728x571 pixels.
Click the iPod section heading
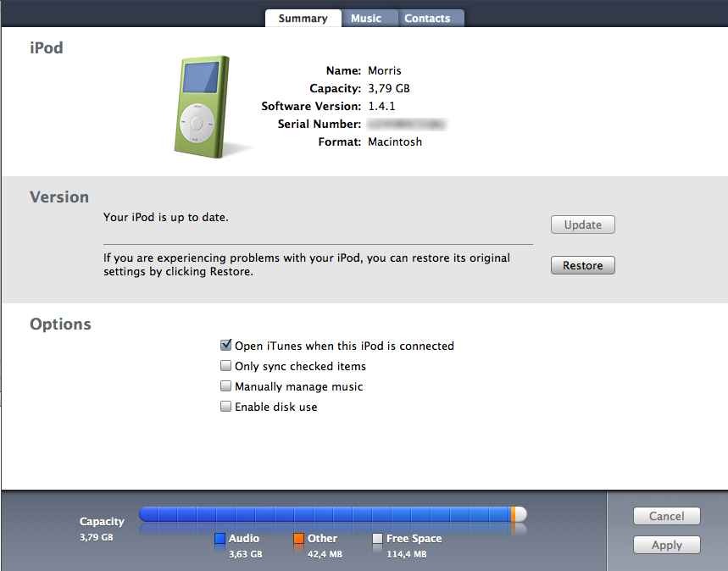tap(47, 47)
